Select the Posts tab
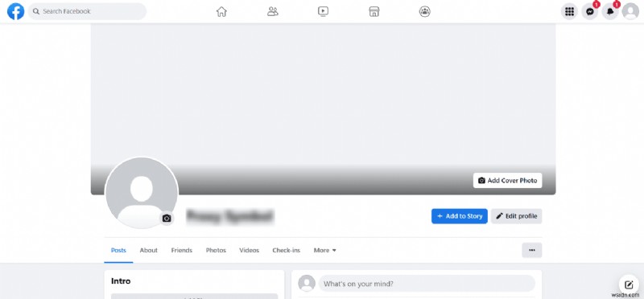Screen dimensions: 644x299 click(x=118, y=250)
